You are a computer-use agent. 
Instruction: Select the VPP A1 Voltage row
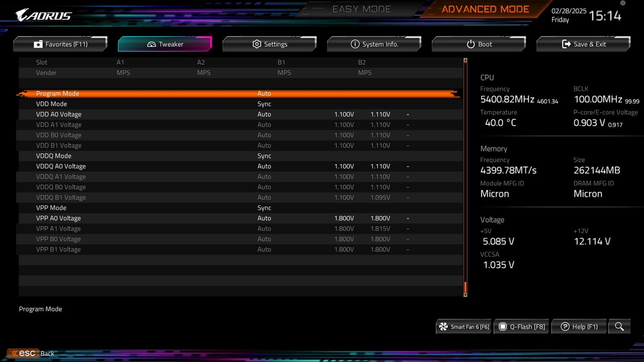pos(240,229)
